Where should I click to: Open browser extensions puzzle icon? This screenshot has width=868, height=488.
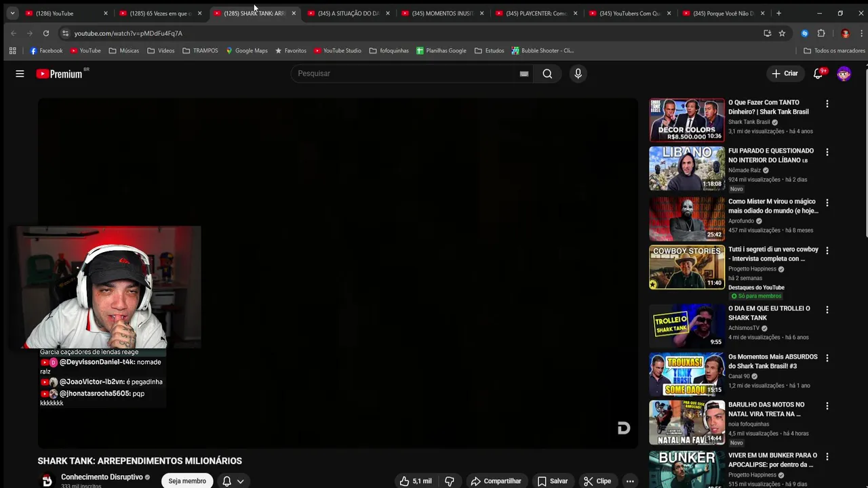tap(821, 33)
